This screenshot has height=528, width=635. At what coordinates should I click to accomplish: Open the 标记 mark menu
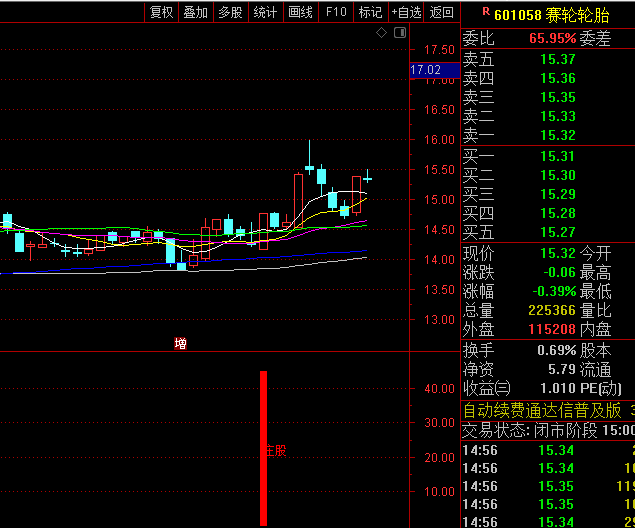371,12
